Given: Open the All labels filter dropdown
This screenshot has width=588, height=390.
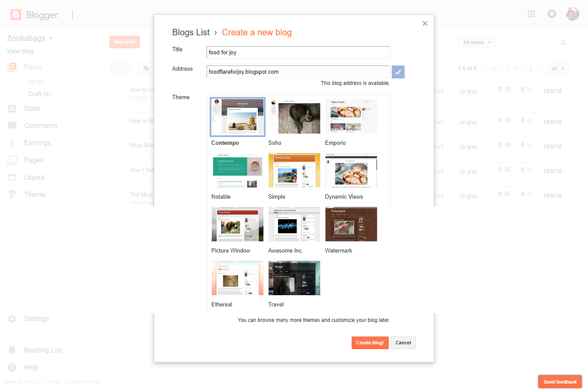Looking at the screenshot, I should [477, 42].
